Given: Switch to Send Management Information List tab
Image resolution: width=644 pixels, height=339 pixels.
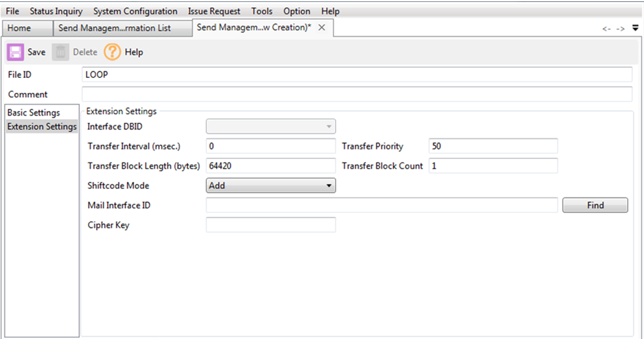Looking at the screenshot, I should coord(115,28).
